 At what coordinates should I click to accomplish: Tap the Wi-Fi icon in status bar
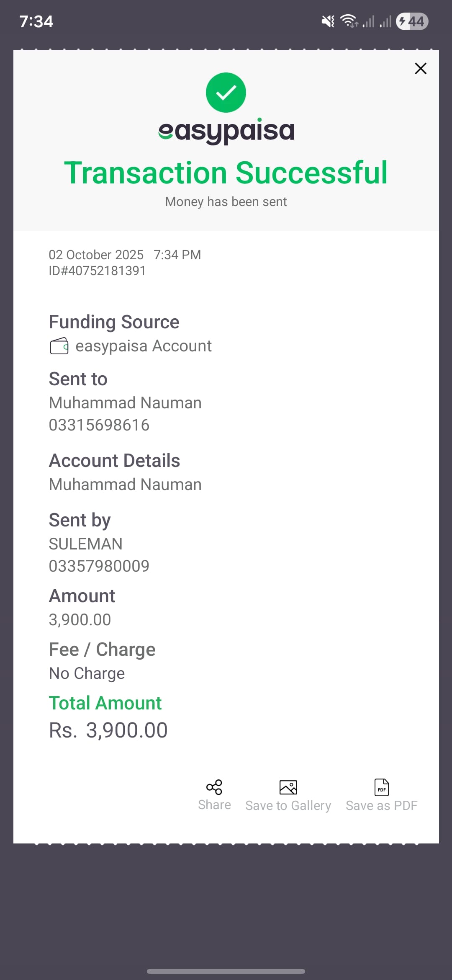coord(349,21)
